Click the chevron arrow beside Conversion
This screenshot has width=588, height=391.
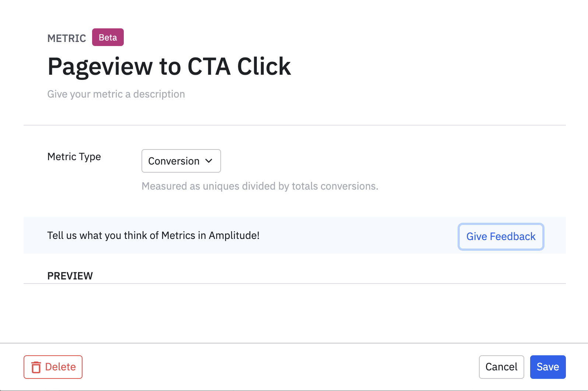coord(209,161)
